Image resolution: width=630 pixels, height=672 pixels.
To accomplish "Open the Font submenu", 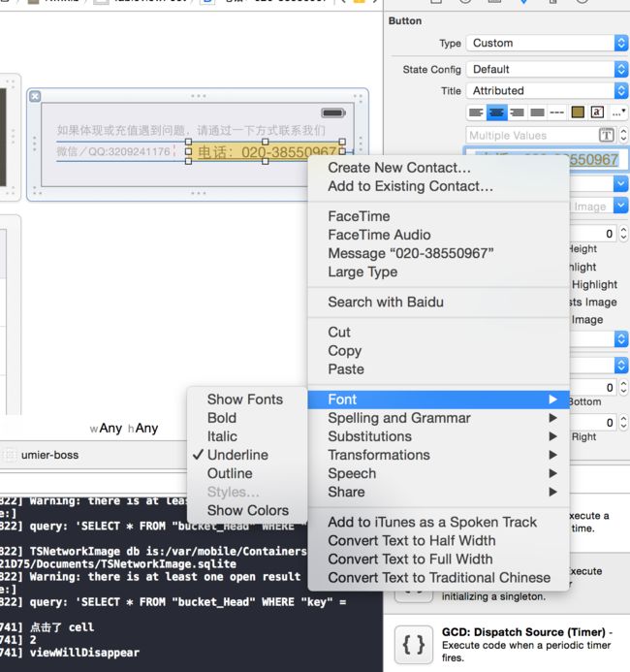I will pos(438,399).
